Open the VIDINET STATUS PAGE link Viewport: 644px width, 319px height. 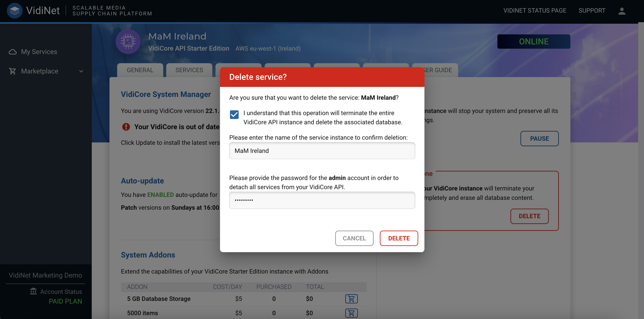pos(535,10)
